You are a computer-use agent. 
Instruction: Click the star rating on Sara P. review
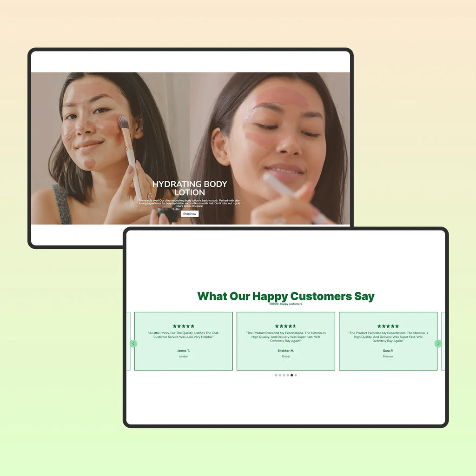click(x=388, y=326)
